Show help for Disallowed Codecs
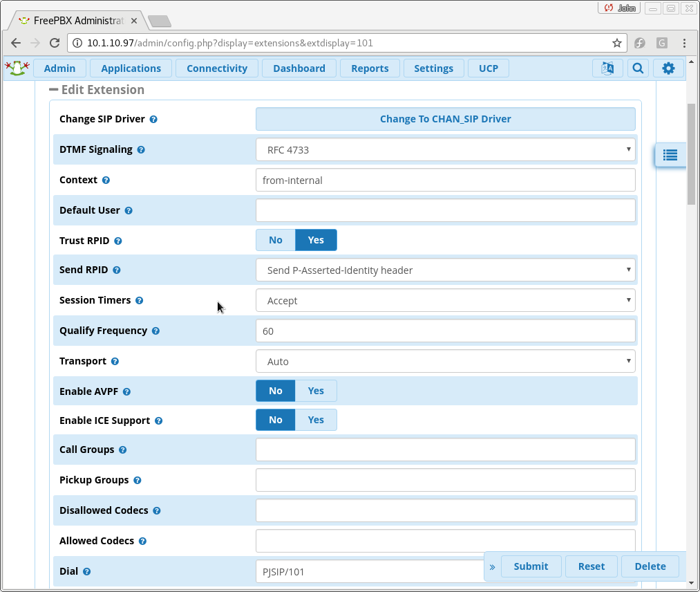Image resolution: width=700 pixels, height=592 pixels. coord(157,510)
